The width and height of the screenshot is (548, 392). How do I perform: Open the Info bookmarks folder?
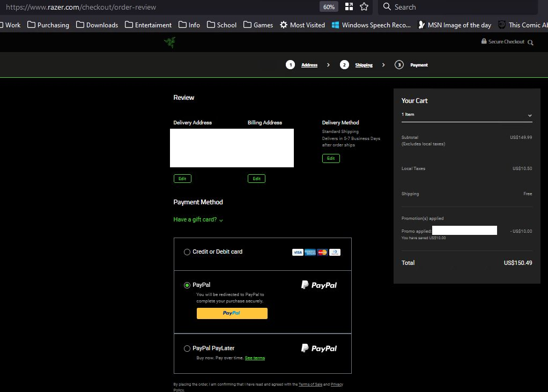click(x=189, y=25)
